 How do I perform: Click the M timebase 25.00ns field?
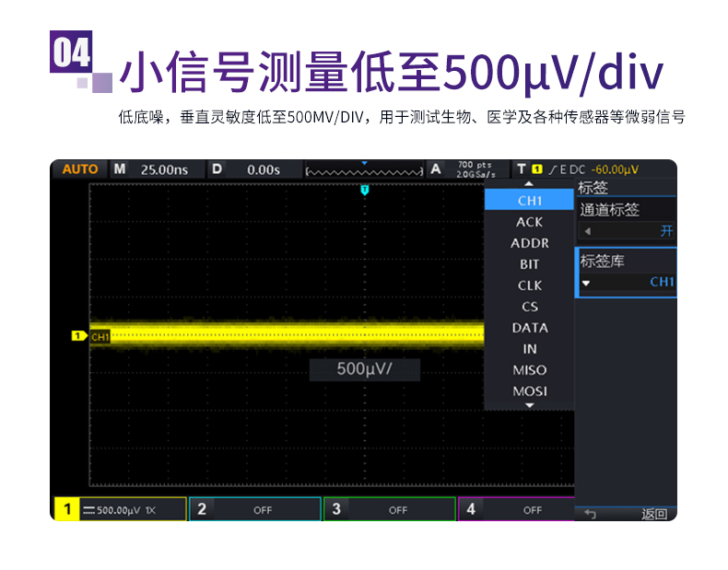coord(157,169)
